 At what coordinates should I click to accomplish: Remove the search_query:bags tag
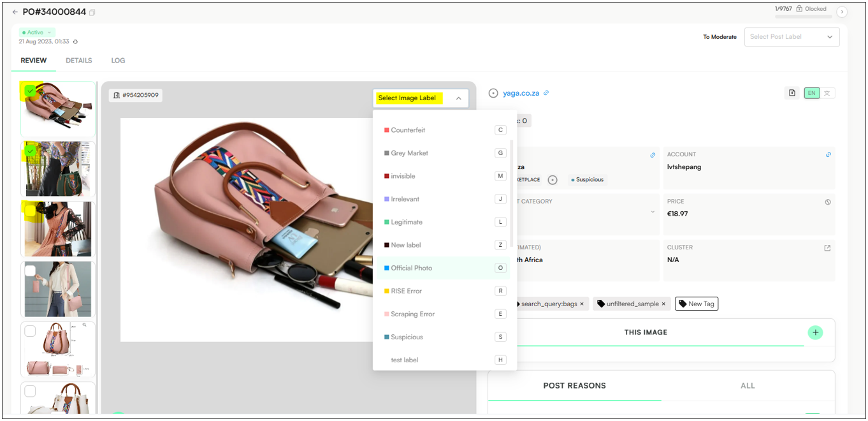pos(582,304)
